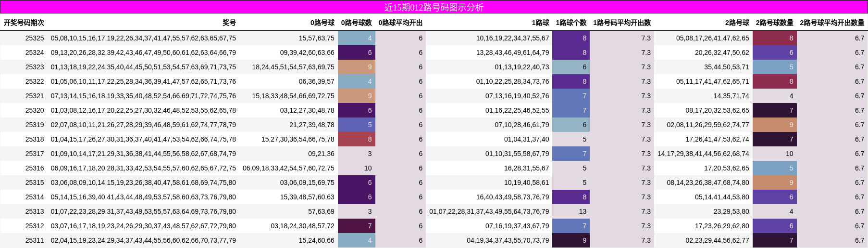Viewport: 868px width, 248px height.
Task: Click the 0路号球数 column header
Action: click(x=357, y=23)
